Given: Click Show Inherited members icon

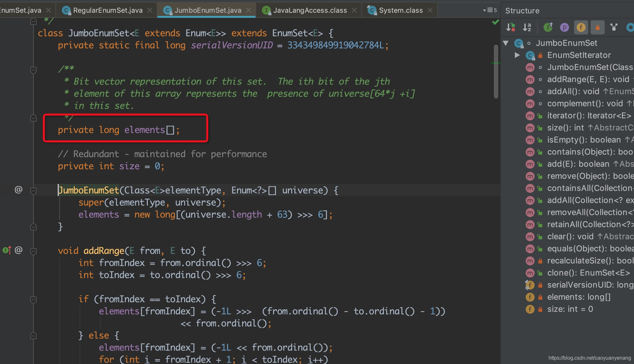Looking at the screenshot, I should [x=548, y=27].
